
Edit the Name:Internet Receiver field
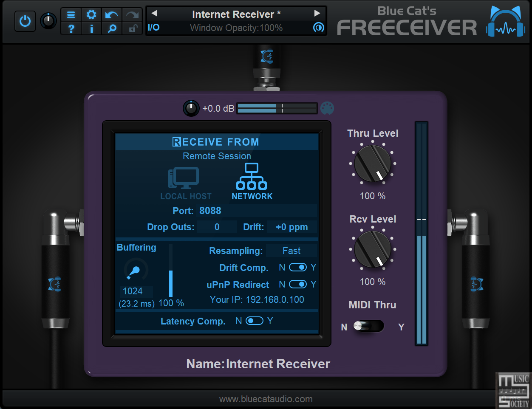pos(258,364)
